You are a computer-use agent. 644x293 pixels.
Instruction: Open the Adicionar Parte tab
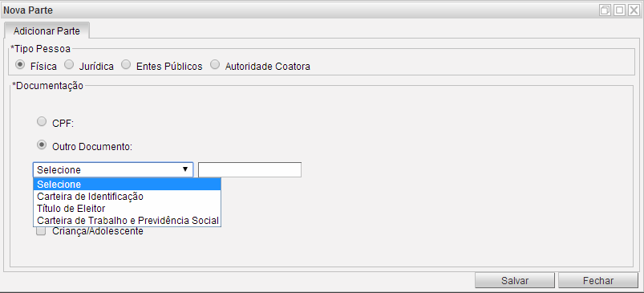coord(47,31)
